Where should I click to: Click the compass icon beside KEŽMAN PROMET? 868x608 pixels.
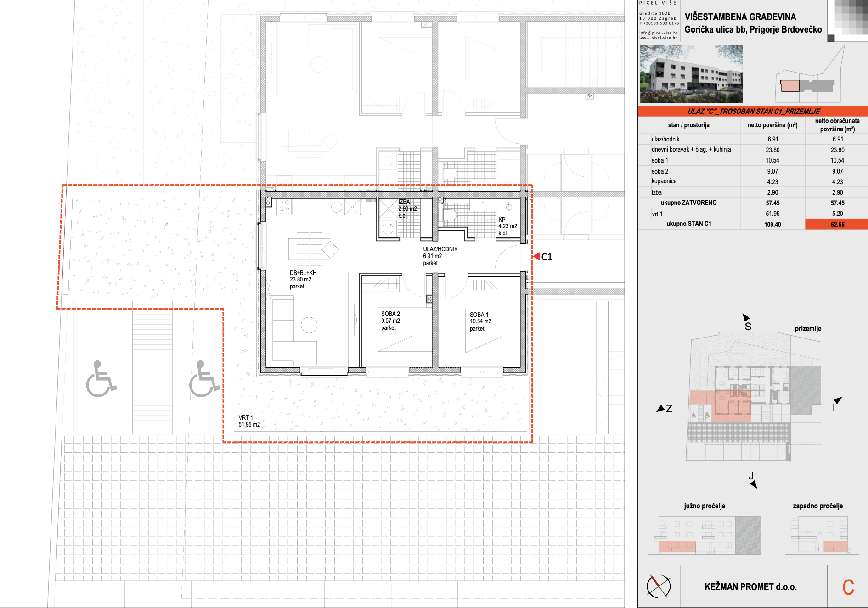(x=658, y=586)
